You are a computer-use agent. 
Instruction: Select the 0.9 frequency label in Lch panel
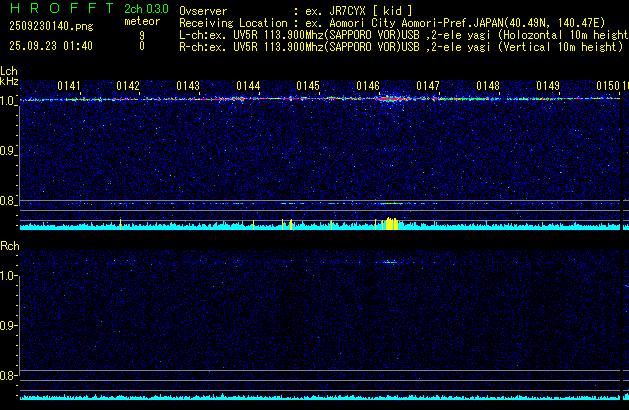pos(9,152)
